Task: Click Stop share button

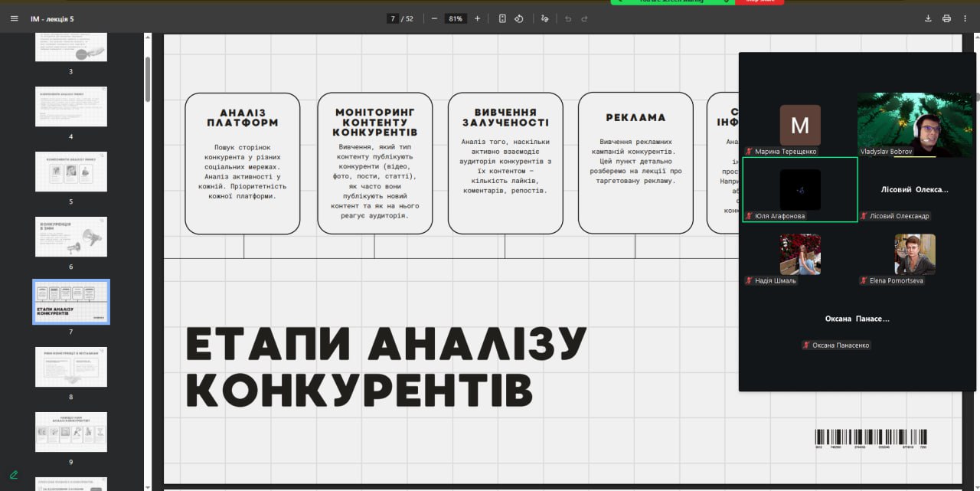Action: point(759,2)
